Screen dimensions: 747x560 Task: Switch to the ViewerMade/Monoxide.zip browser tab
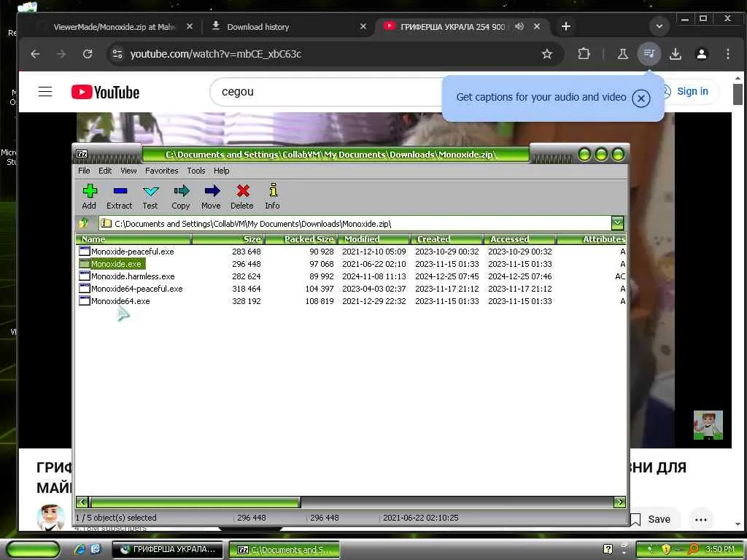tap(115, 27)
